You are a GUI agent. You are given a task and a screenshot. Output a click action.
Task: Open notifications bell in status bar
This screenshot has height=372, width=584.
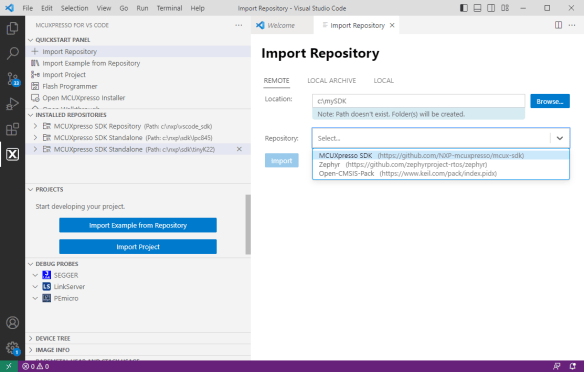tap(572, 366)
